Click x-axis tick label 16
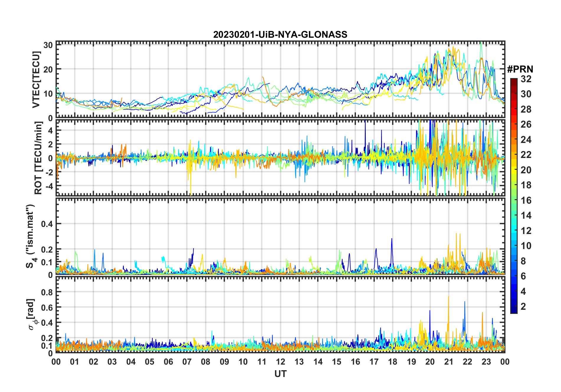561x392 pixels. [x=355, y=362]
